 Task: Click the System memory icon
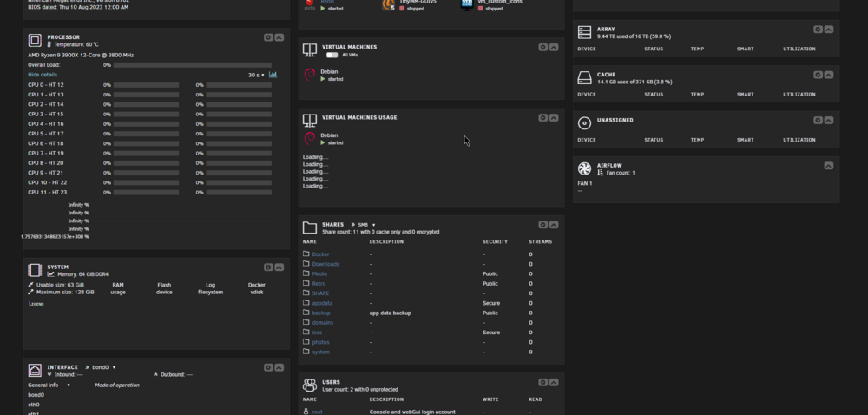click(35, 270)
